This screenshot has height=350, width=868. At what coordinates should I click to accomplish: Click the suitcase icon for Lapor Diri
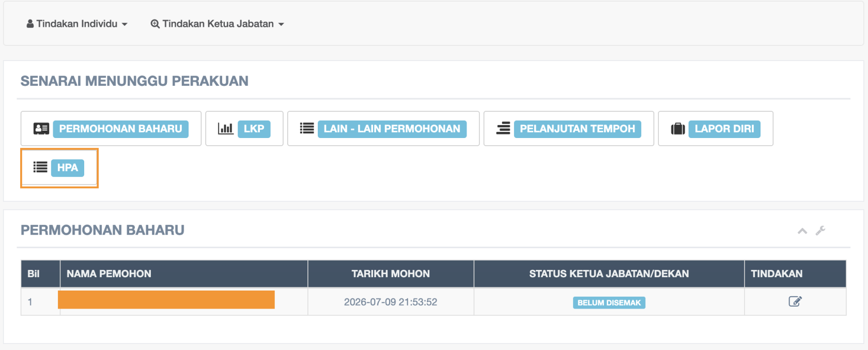tap(678, 129)
